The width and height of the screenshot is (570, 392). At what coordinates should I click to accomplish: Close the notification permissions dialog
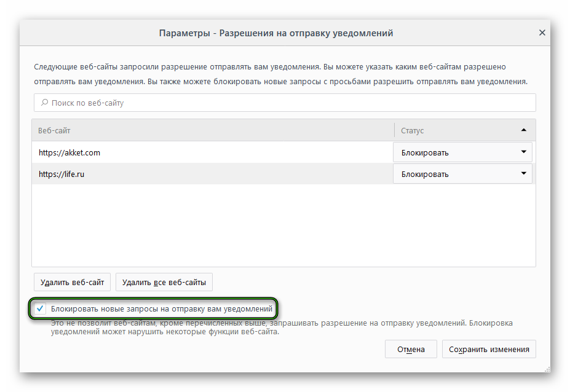(x=542, y=33)
